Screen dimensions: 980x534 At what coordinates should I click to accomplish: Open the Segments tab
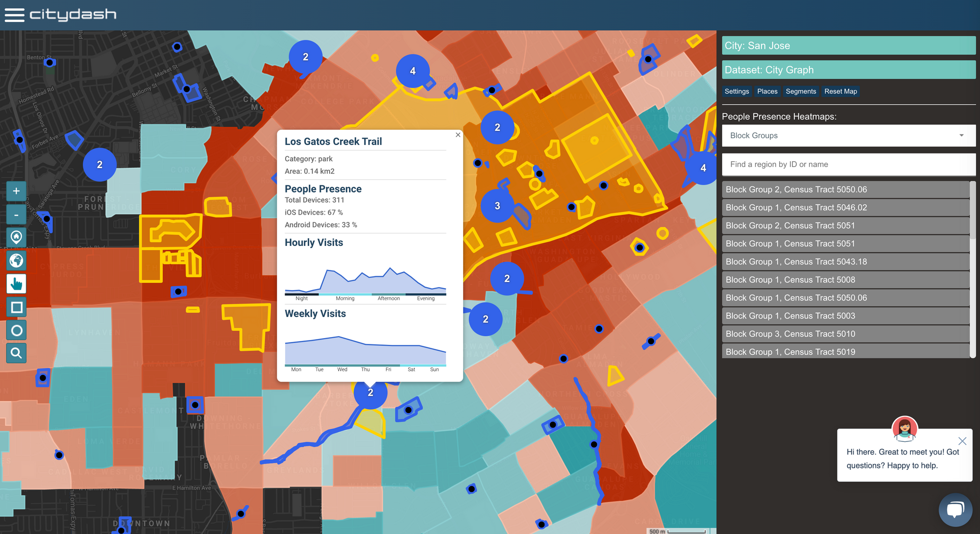pos(801,92)
